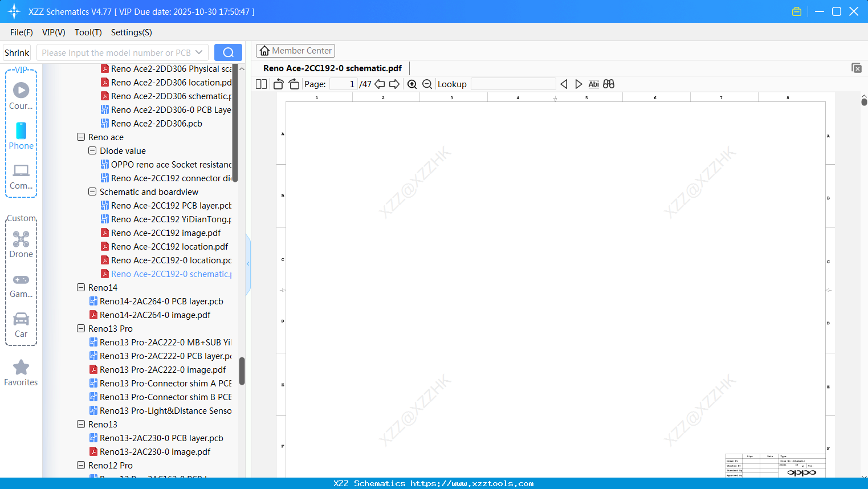Open the Tool(T) menu
Image resolution: width=868 pixels, height=489 pixels.
pos(88,32)
